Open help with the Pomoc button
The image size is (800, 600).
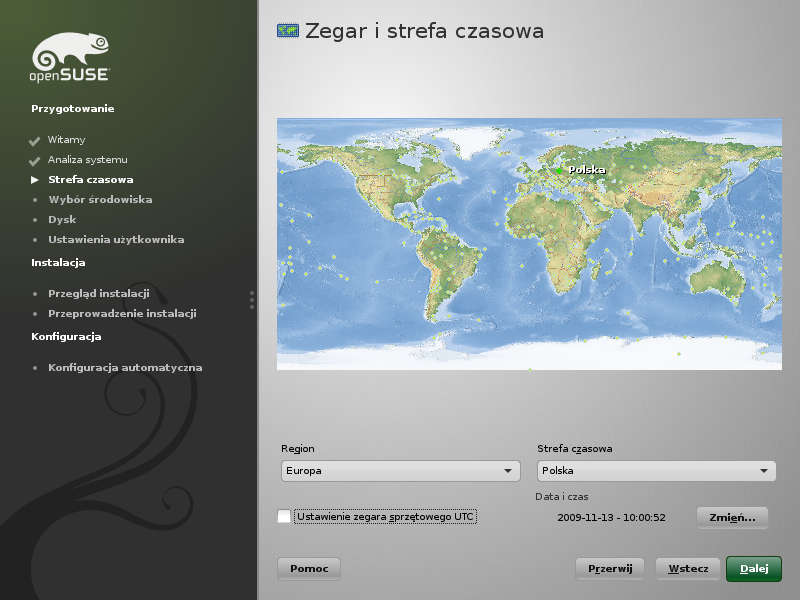click(x=309, y=569)
